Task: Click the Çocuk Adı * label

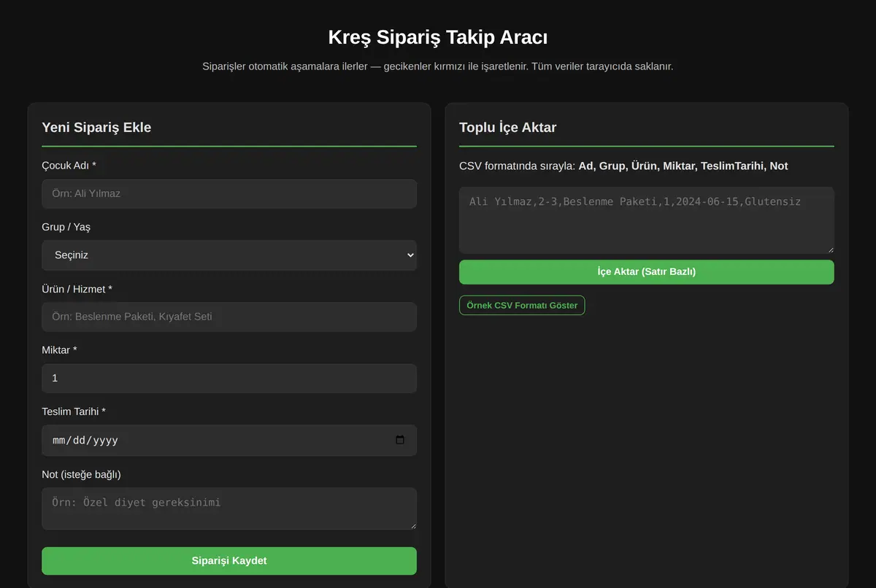Action: pyautogui.click(x=69, y=166)
